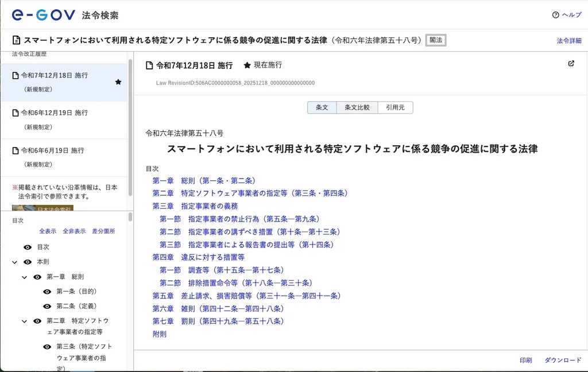Image resolution: width=588 pixels, height=372 pixels.
Task: Collapse the 第一章 総則 tree node
Action: pos(25,277)
